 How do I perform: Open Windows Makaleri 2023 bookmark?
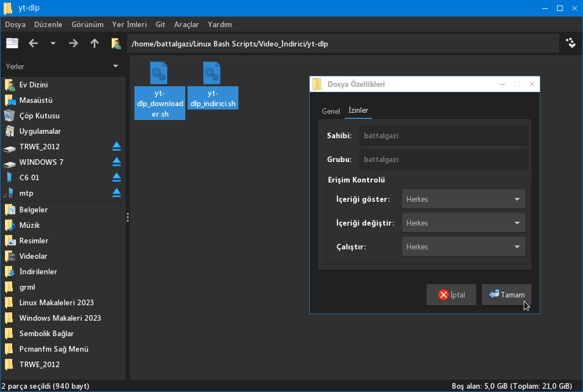click(63, 318)
